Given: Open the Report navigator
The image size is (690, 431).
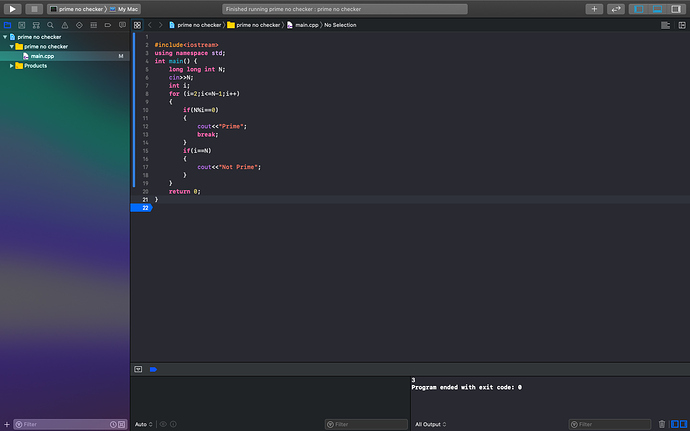Looking at the screenshot, I should (x=122, y=25).
